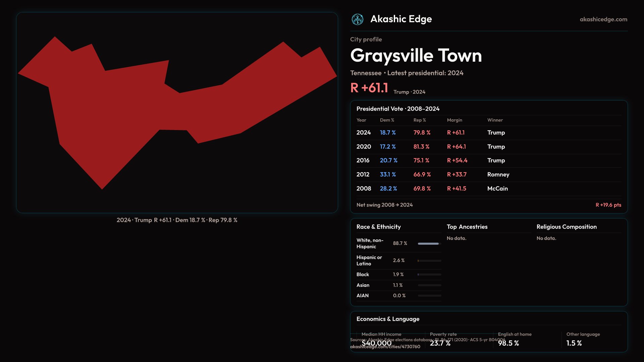Image resolution: width=644 pixels, height=362 pixels.
Task: Open the akashicedge.com link
Action: click(603, 19)
